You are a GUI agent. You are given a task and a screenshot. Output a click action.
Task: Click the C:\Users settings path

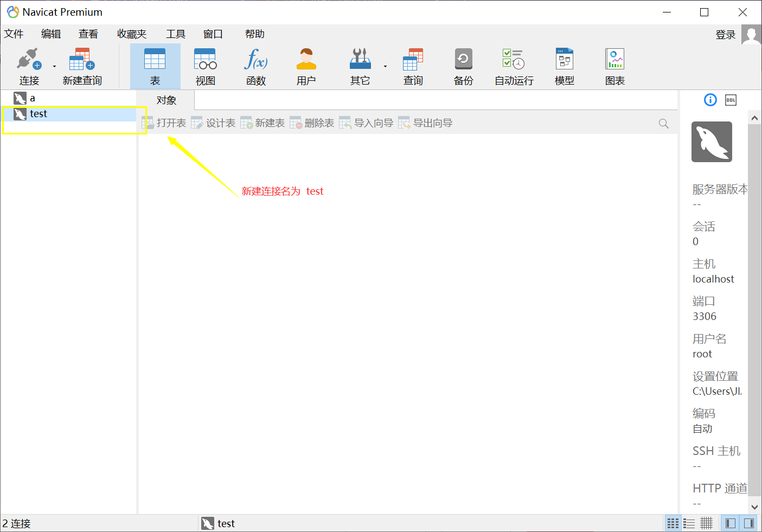(717, 391)
